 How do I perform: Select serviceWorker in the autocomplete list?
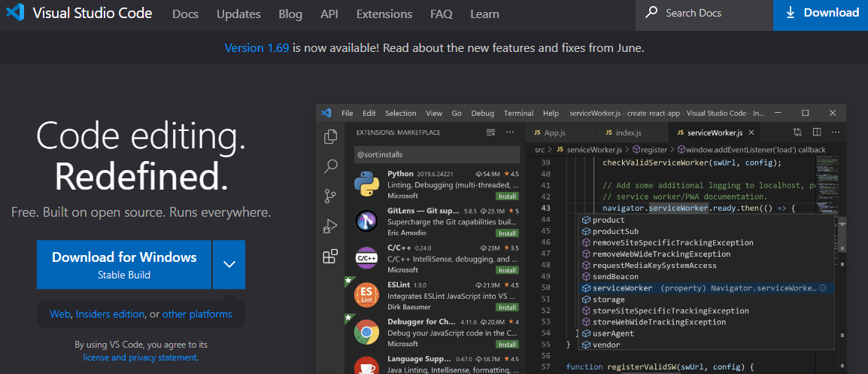(622, 288)
